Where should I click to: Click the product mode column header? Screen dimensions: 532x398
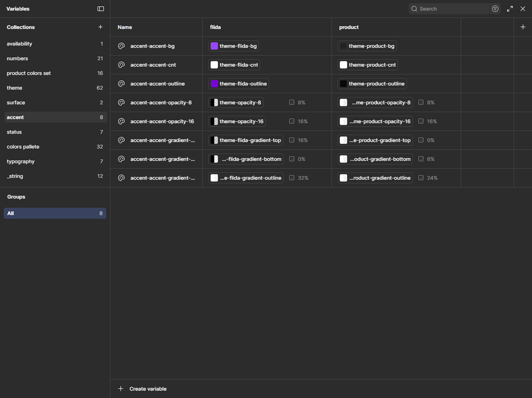(x=349, y=27)
